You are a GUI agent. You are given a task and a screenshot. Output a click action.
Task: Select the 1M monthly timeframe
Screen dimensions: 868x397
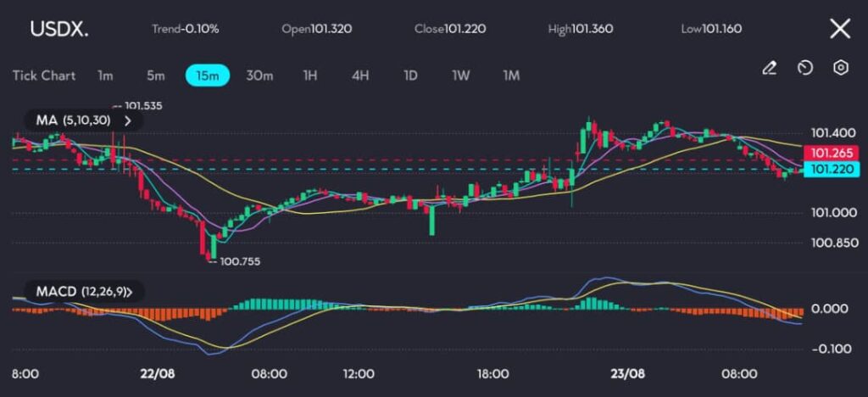point(511,75)
